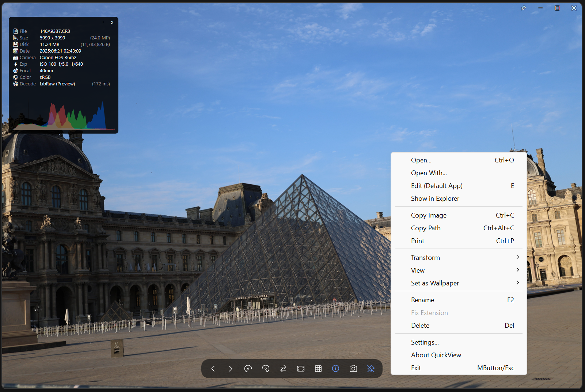Screen dimensions: 585x392
Task: Choose Copy Path from the context menu
Action: point(426,228)
